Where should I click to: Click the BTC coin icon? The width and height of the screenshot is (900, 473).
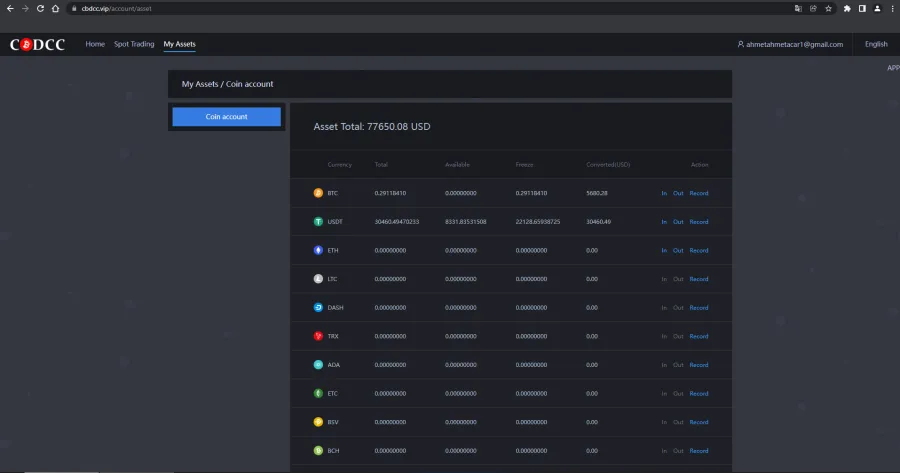tap(318, 193)
